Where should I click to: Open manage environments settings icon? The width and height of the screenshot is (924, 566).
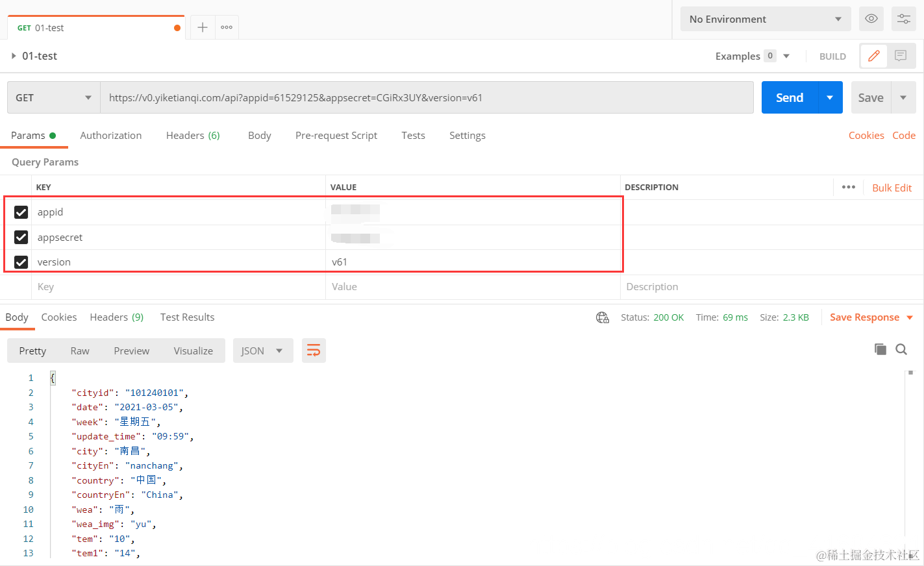tap(904, 19)
